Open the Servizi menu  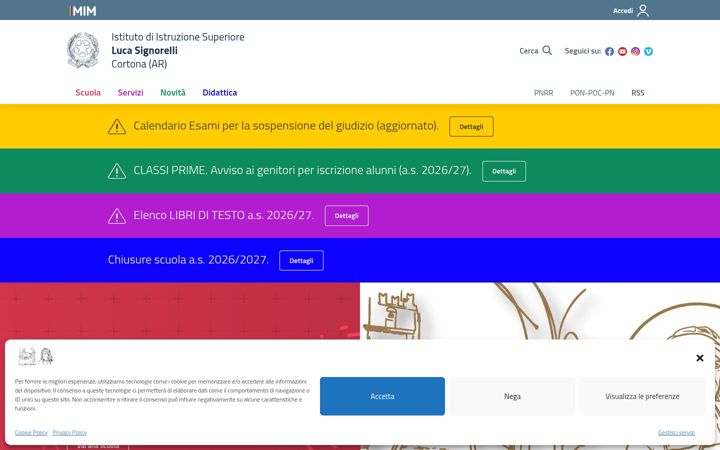point(130,93)
